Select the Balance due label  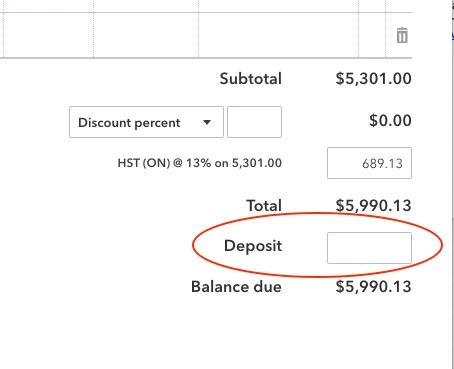[236, 287]
